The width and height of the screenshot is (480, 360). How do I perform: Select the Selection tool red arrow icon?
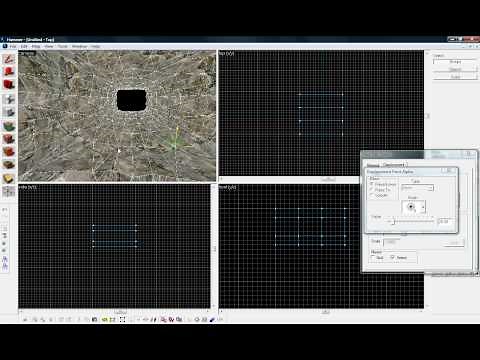(9, 59)
